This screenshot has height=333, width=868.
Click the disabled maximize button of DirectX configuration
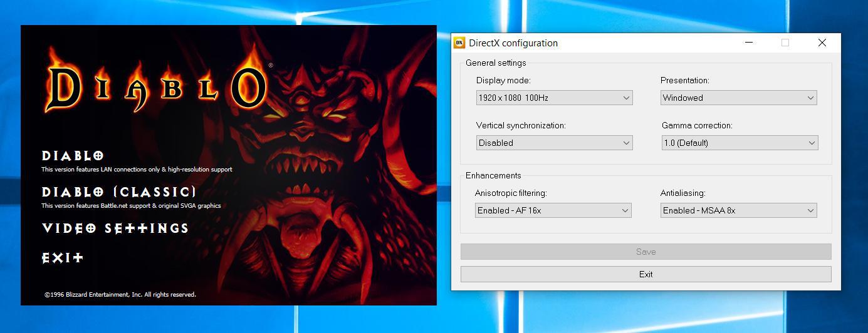click(785, 43)
